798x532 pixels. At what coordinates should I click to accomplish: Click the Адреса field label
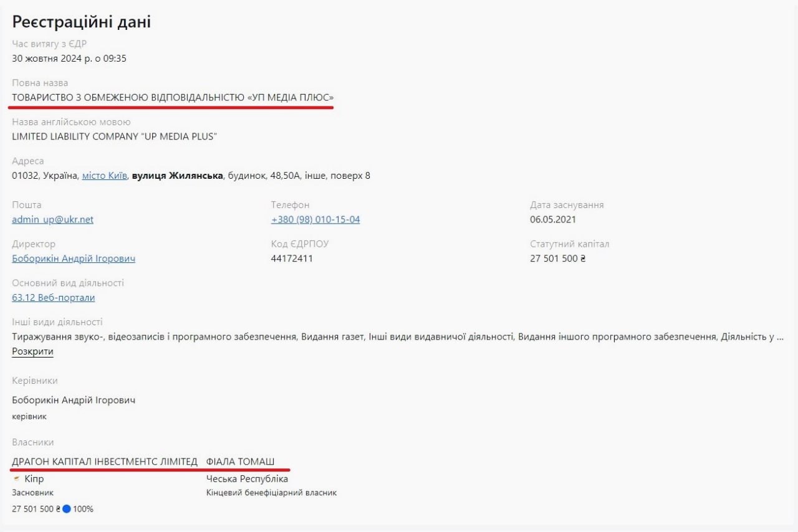pyautogui.click(x=28, y=161)
